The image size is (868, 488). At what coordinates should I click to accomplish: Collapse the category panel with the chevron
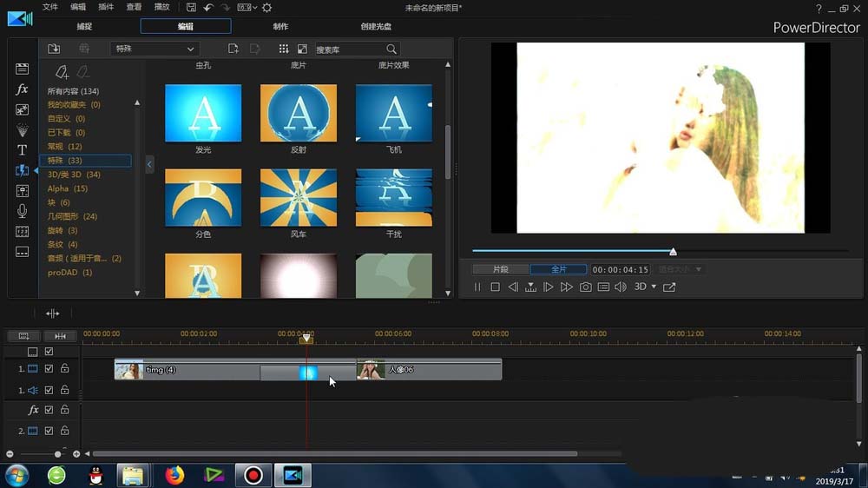(x=149, y=164)
